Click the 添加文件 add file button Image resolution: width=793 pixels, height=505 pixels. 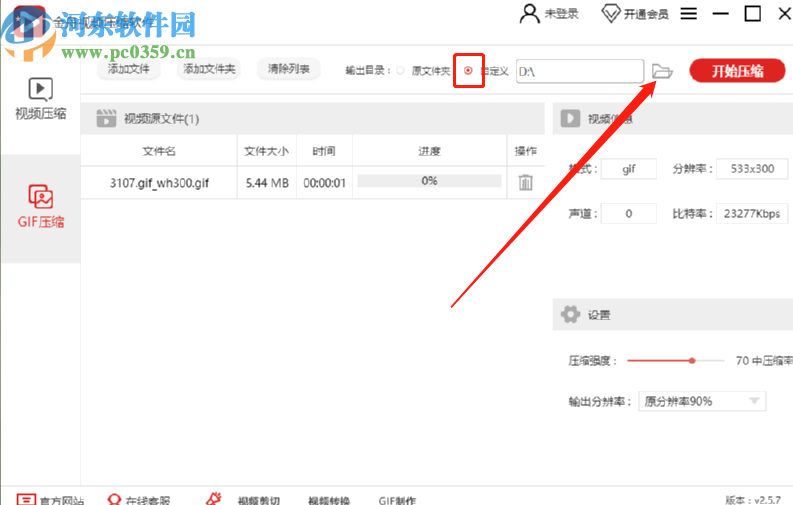128,69
